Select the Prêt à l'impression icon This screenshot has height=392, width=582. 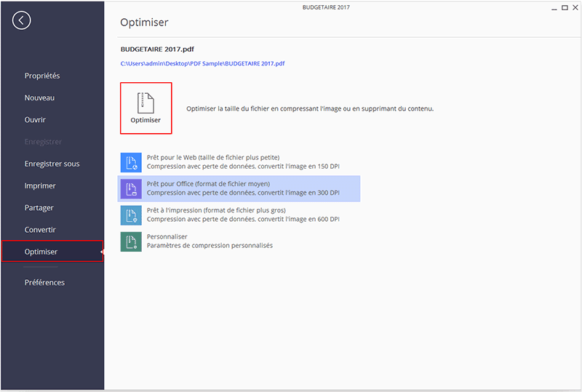point(131,215)
